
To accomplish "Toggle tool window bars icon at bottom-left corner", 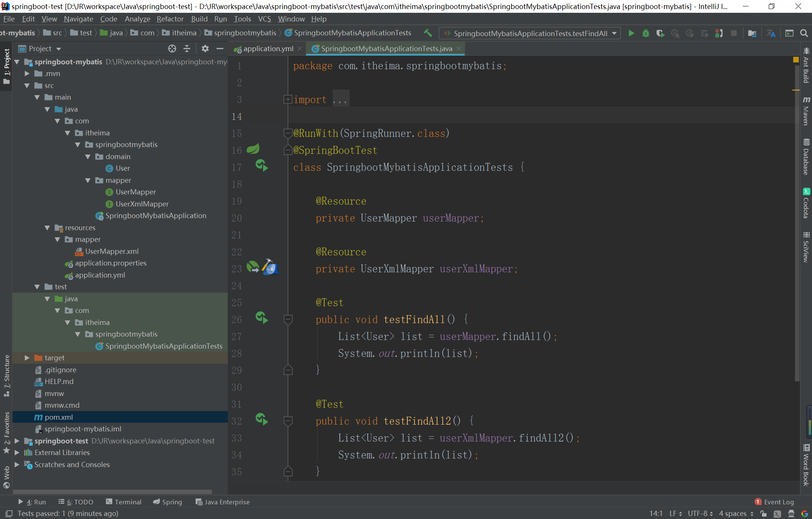I will point(8,514).
